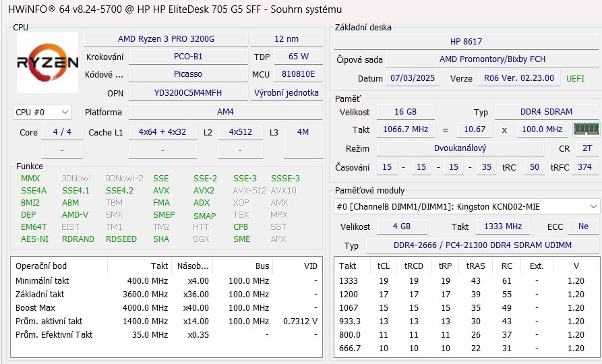The image size is (602, 364).
Task: Click the module size 4 GB value
Action: click(402, 226)
